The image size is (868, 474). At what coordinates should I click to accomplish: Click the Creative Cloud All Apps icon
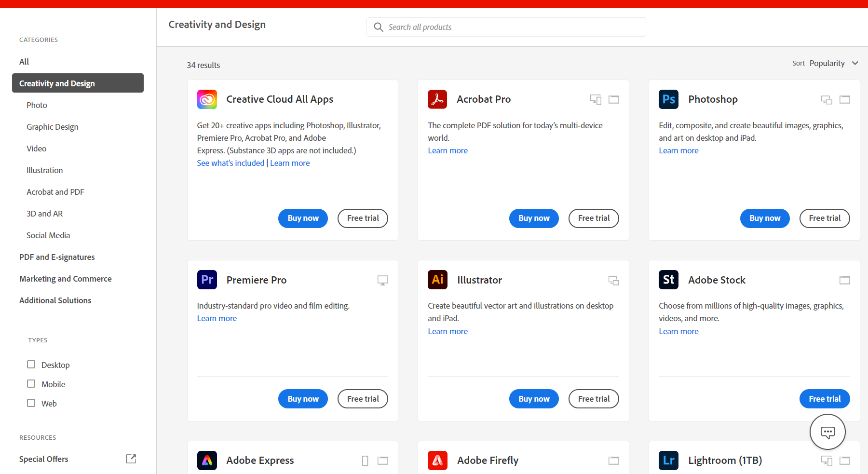[207, 99]
